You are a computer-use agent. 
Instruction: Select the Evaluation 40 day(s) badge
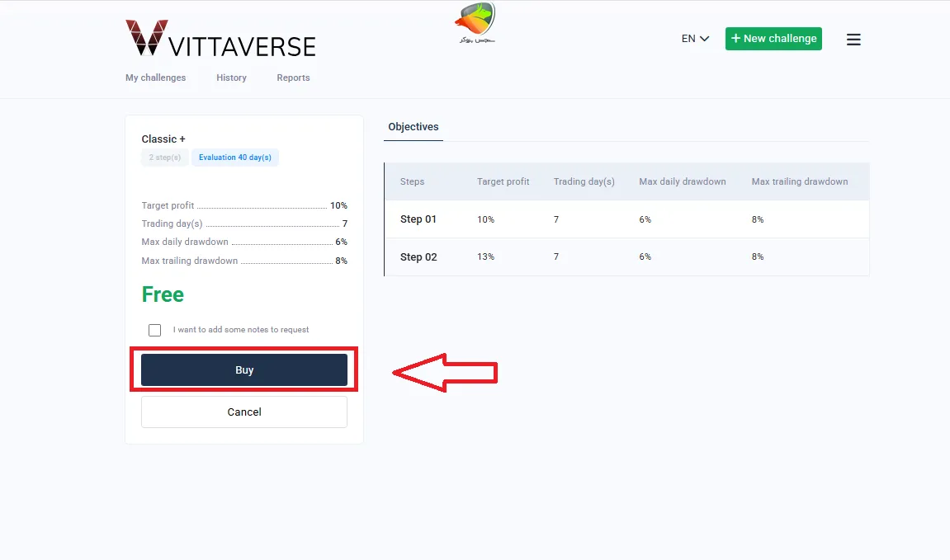[x=235, y=157]
